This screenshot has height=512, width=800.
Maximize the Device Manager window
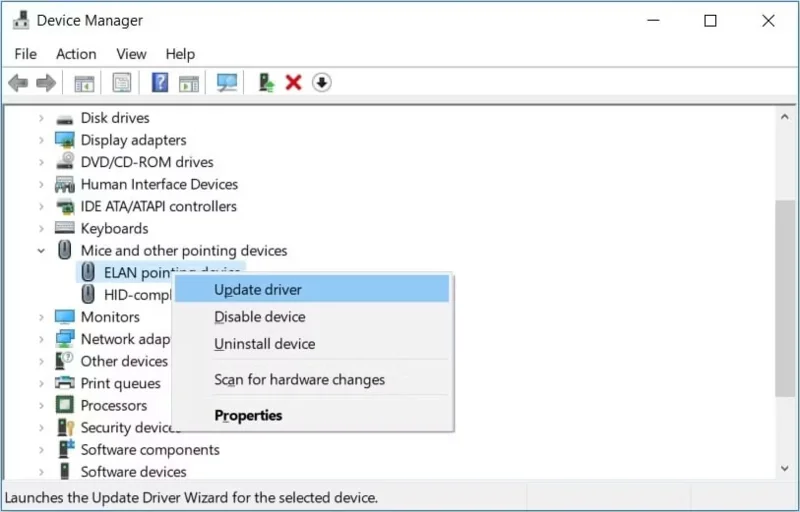coord(710,20)
